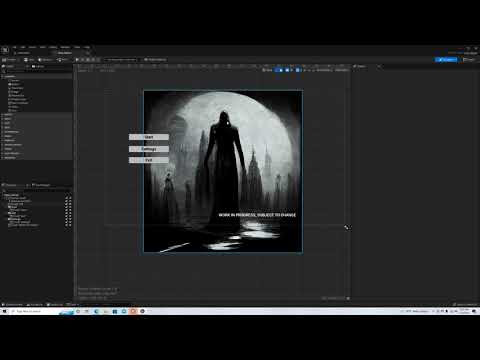Click the Palette search field
Viewport: 480px width, 360px height.
coord(37,71)
